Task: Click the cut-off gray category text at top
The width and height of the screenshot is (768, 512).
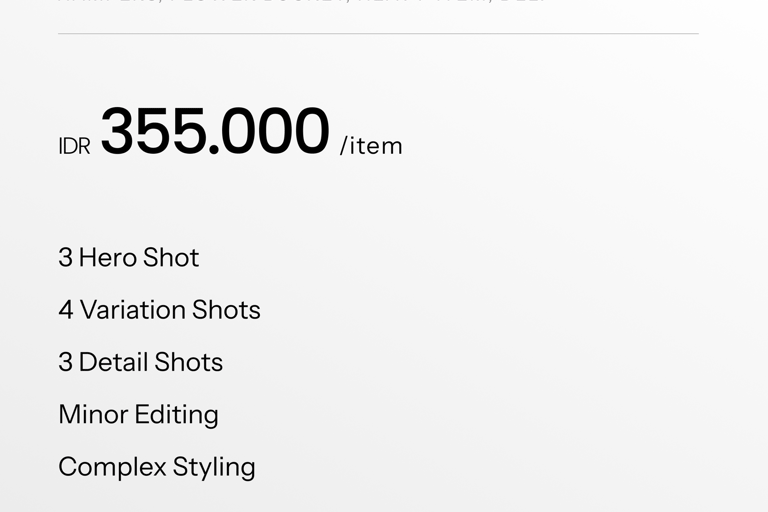Action: (302, 1)
